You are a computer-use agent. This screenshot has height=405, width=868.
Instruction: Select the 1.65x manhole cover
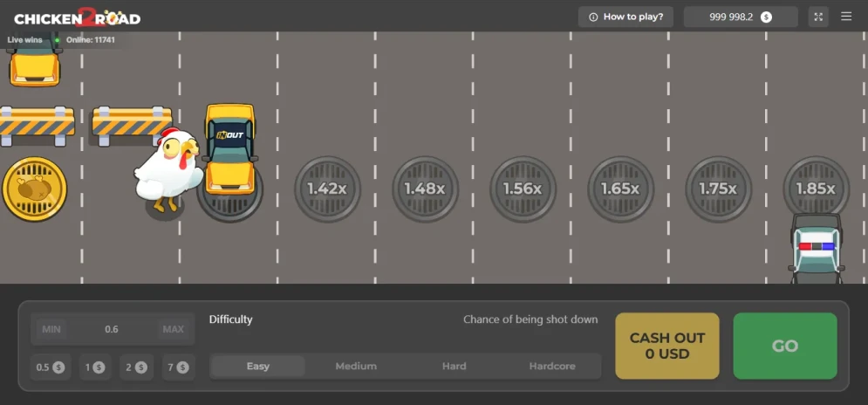(x=620, y=189)
